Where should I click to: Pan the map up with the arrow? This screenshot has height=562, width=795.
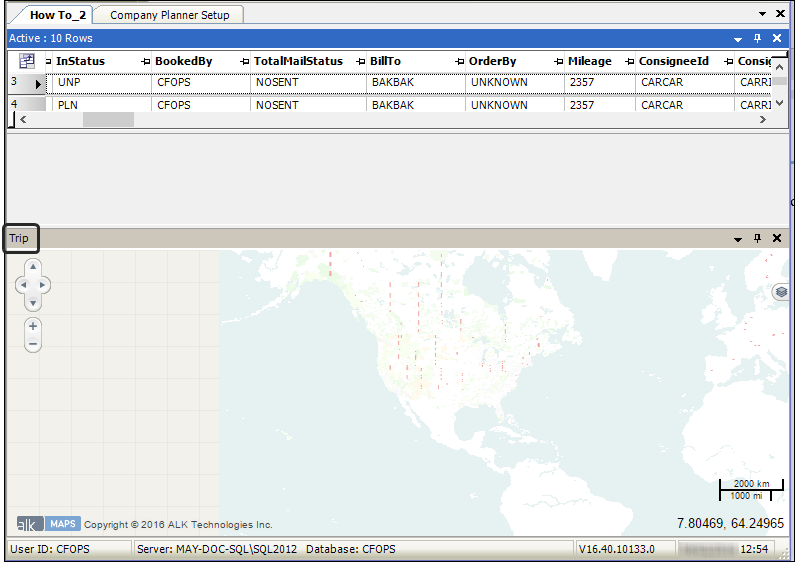point(33,267)
